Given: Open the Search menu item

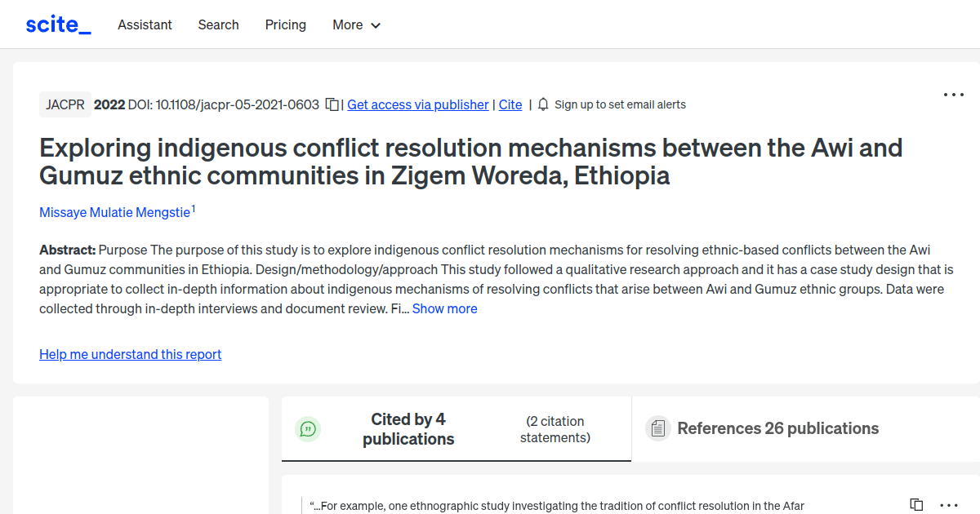Looking at the screenshot, I should [x=218, y=24].
